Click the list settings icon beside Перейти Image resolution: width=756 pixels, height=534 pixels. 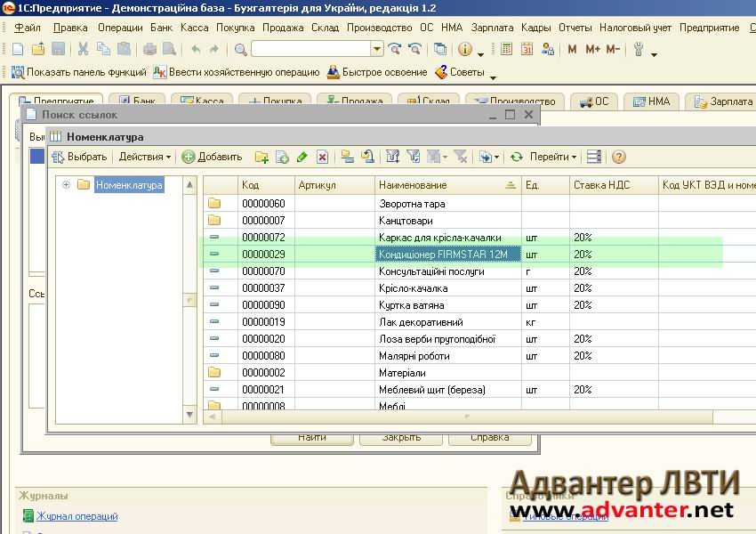click(594, 157)
